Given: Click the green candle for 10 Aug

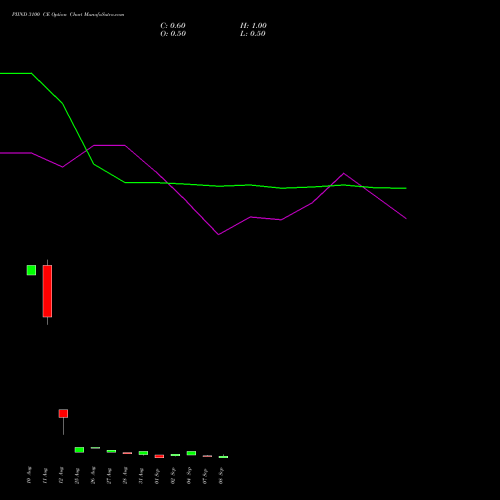Looking at the screenshot, I should [x=31, y=270].
